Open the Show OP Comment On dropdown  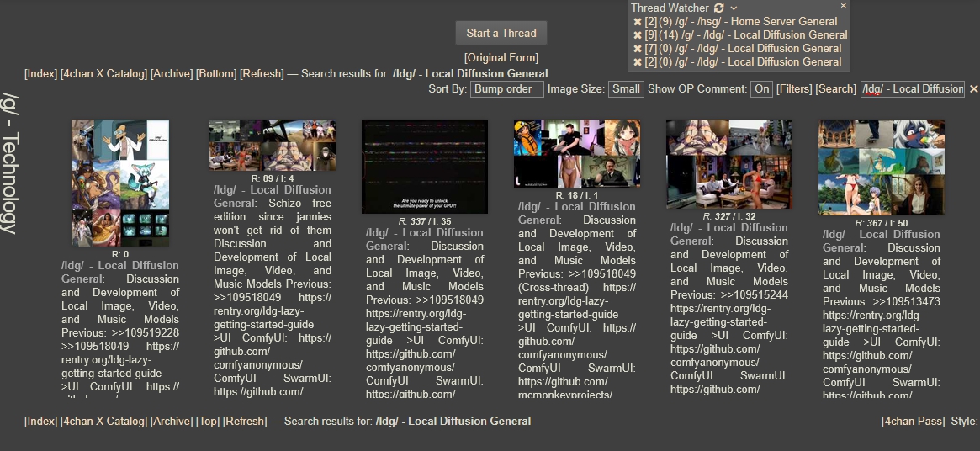(761, 89)
